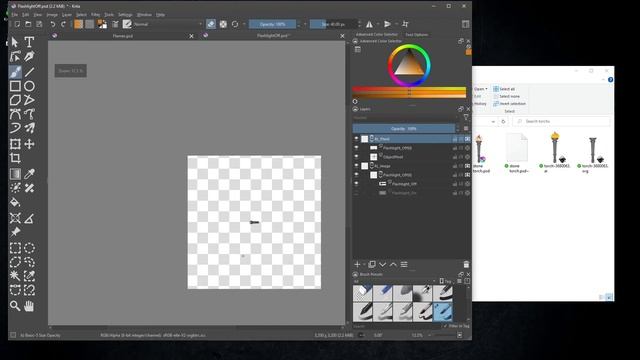Image resolution: width=640 pixels, height=360 pixels.
Task: Select the blue highlighted brush preset thumbnail
Action: pos(442,312)
